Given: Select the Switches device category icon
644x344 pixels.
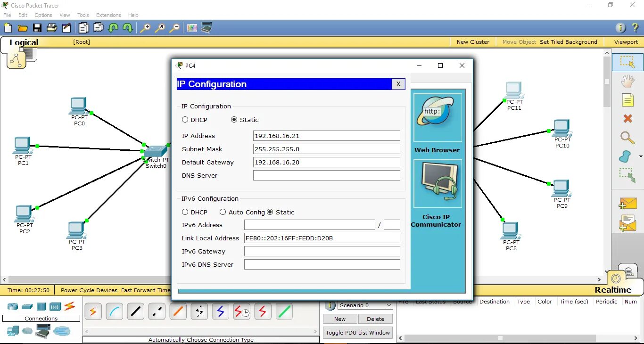Looking at the screenshot, I should coord(27,306).
